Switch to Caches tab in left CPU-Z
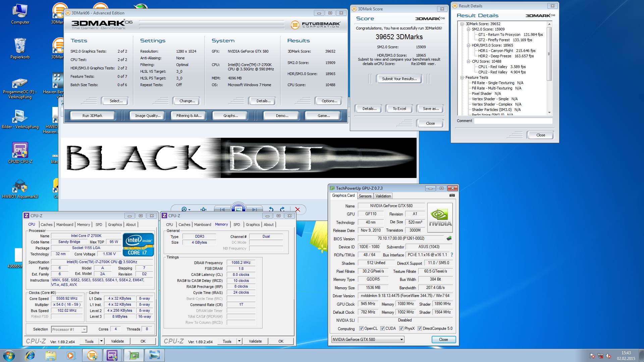 click(47, 225)
